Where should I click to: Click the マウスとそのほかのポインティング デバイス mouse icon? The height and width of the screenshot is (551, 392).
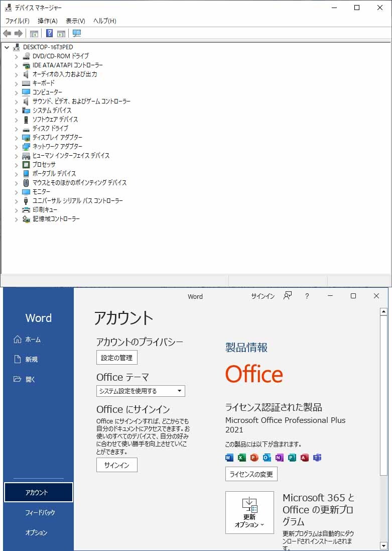pos(26,183)
